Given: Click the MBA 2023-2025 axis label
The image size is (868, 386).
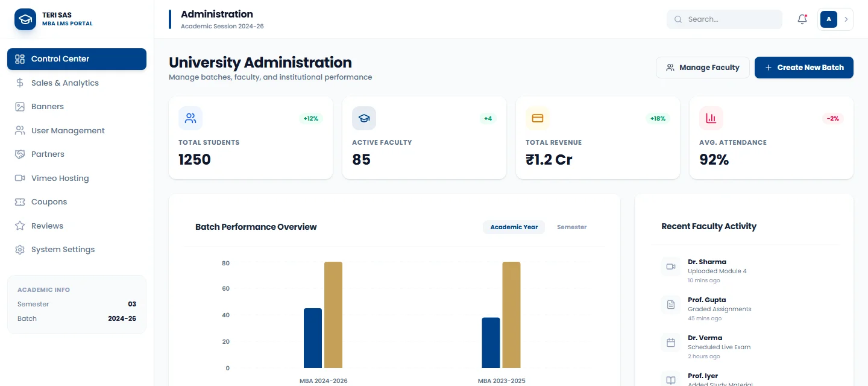Looking at the screenshot, I should pyautogui.click(x=502, y=381).
